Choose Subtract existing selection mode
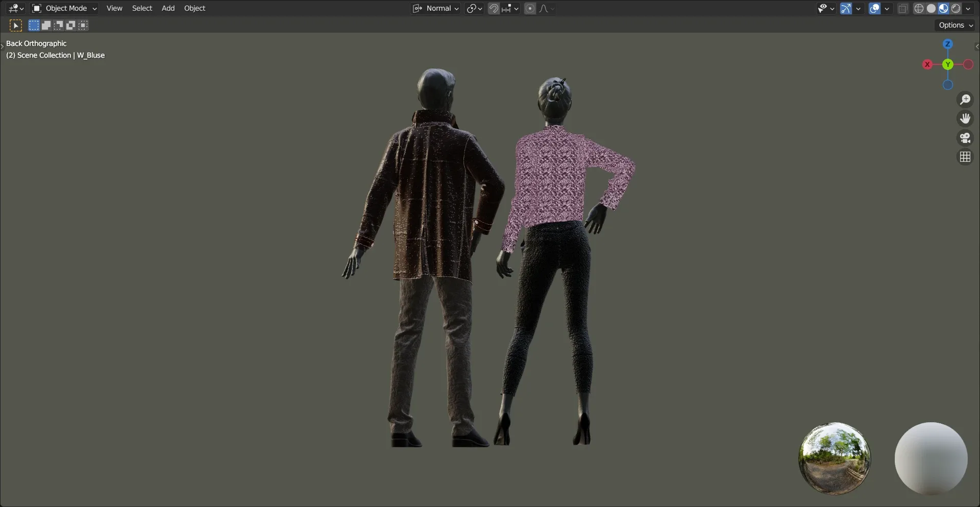This screenshot has width=980, height=507. coord(58,25)
